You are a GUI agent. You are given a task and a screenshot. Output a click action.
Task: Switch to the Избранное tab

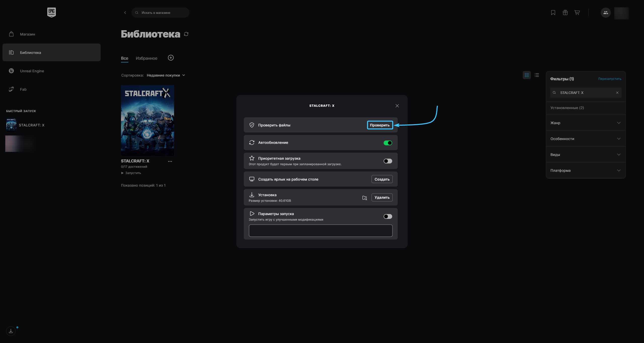[x=146, y=58]
